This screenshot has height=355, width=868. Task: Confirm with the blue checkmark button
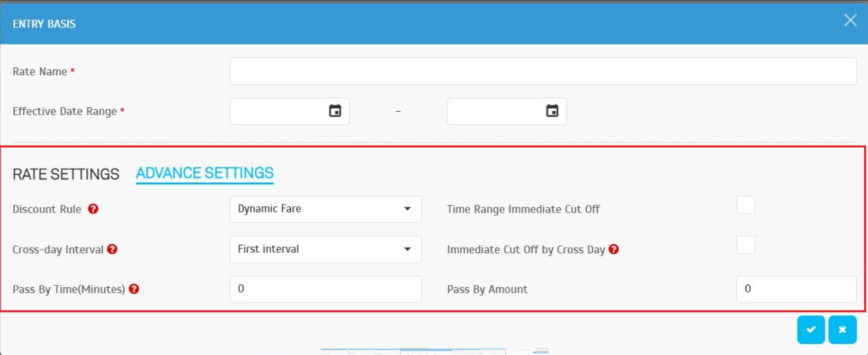click(x=810, y=330)
